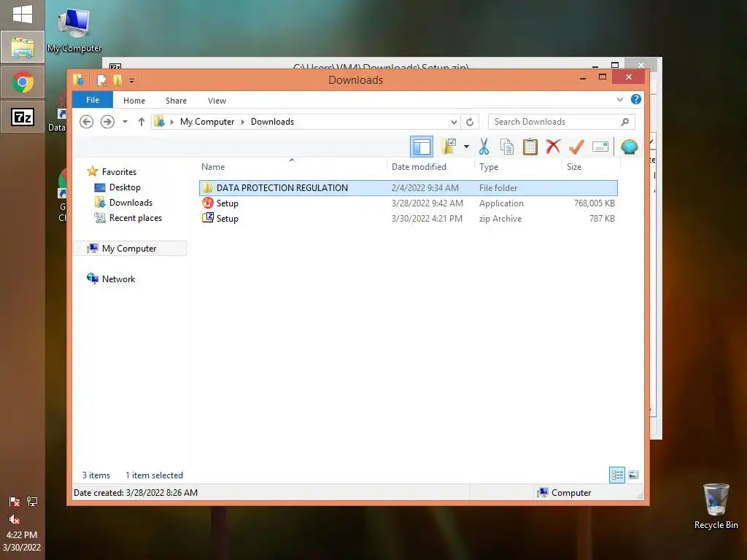Screen dimensions: 747x560
Task: Click the network tray icon
Action: point(32,501)
